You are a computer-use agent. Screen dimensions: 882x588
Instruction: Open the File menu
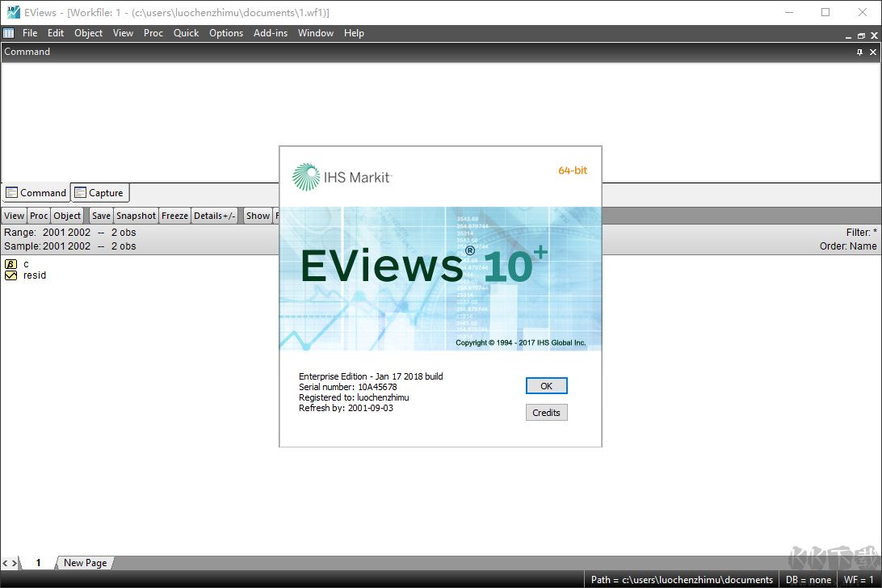(x=30, y=33)
